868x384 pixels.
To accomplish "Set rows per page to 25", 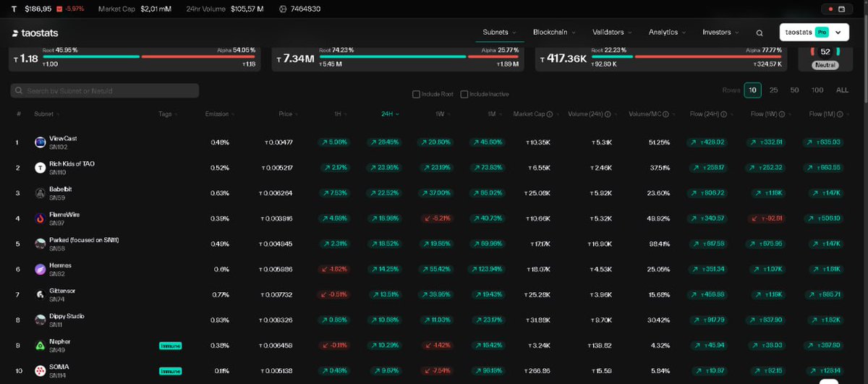I will click(773, 90).
